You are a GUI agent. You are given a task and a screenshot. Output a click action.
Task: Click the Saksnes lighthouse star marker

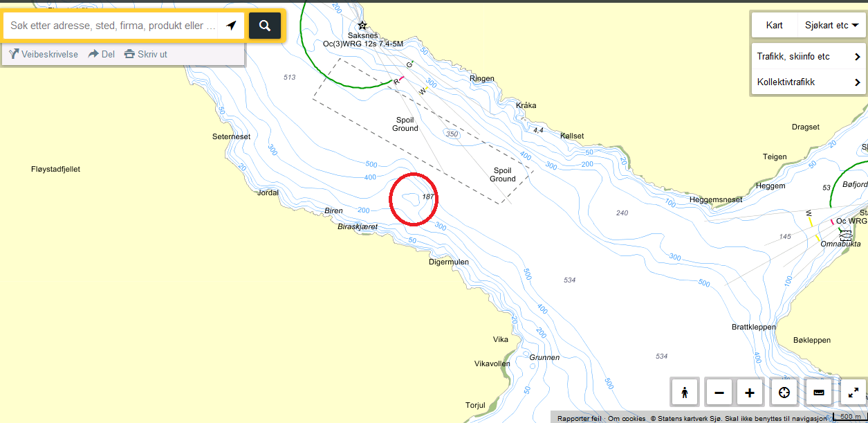pyautogui.click(x=362, y=25)
